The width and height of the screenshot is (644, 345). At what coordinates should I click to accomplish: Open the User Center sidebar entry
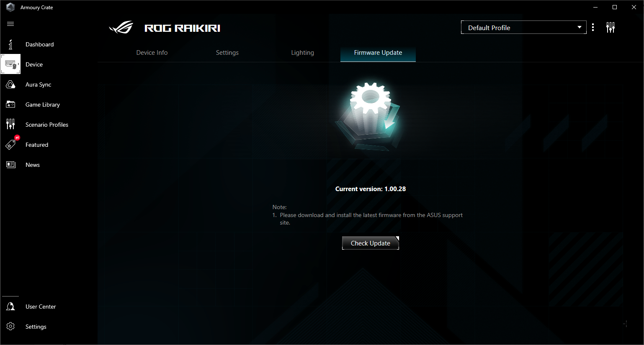point(41,307)
